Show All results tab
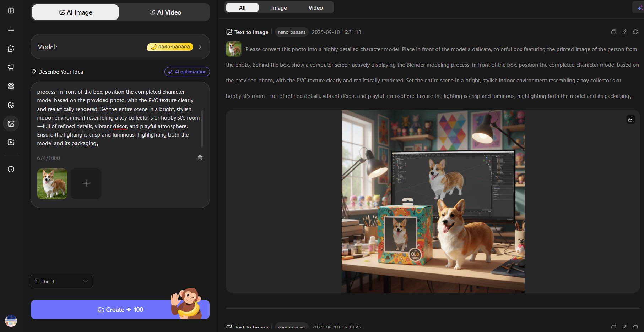Screen dimensions: 644x332 pyautogui.click(x=242, y=7)
